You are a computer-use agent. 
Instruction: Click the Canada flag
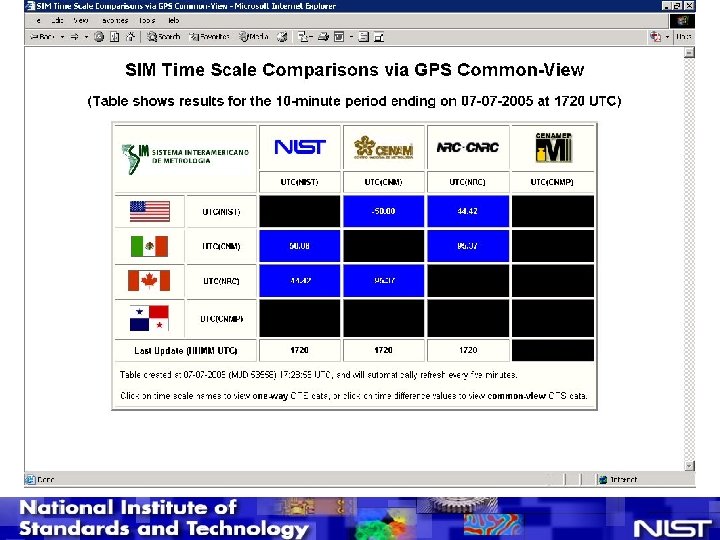pos(149,281)
